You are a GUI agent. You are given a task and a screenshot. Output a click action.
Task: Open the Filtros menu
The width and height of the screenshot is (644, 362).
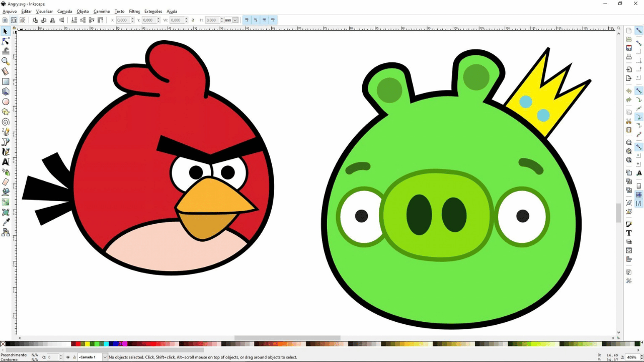click(x=134, y=11)
